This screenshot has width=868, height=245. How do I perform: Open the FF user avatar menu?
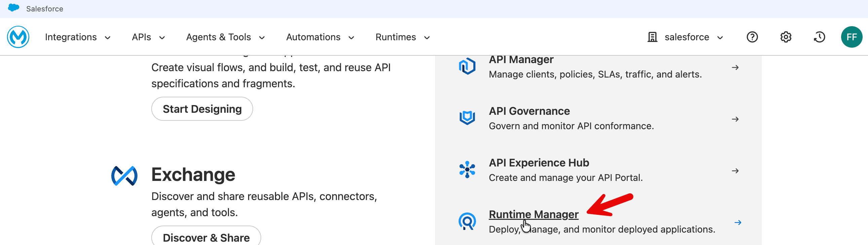click(x=852, y=37)
